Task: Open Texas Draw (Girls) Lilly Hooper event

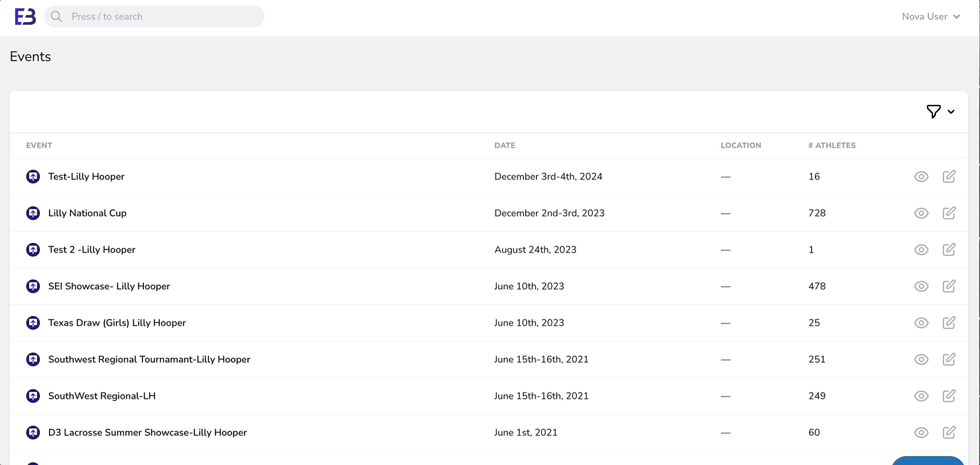Action: pyautogui.click(x=117, y=323)
